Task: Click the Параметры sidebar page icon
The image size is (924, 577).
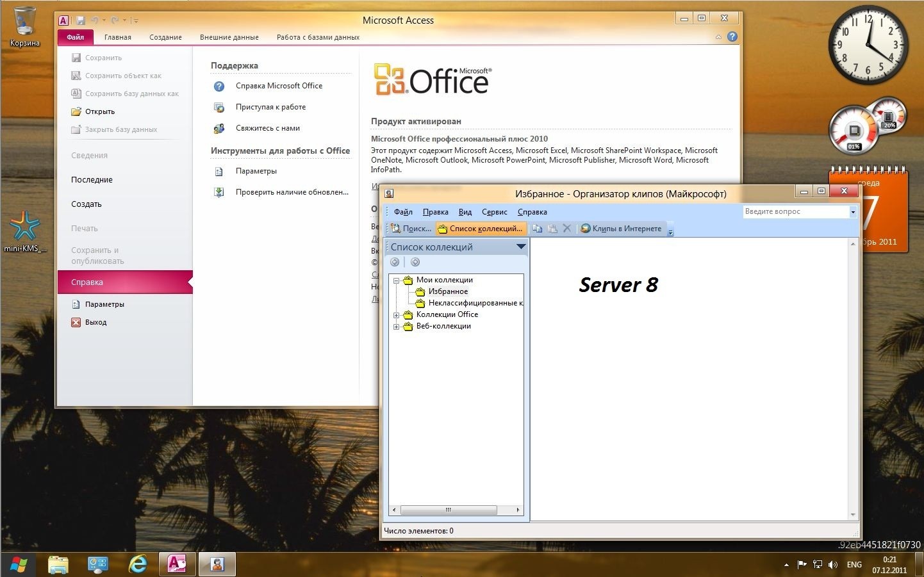Action: click(76, 304)
